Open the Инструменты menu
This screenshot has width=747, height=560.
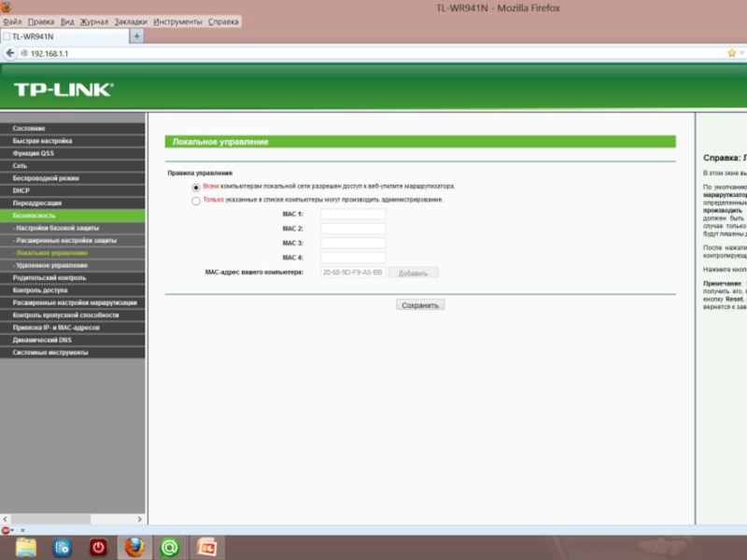click(x=177, y=21)
